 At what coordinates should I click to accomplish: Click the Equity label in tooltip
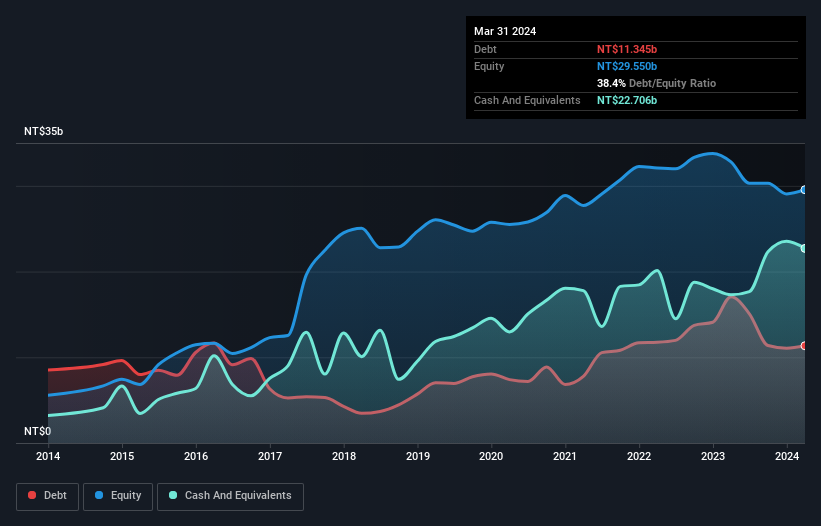pos(489,66)
